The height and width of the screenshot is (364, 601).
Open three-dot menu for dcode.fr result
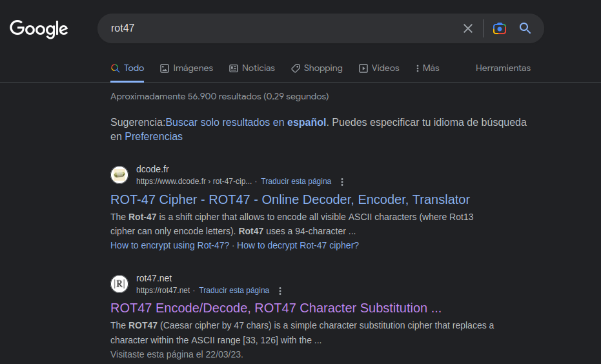pos(342,182)
